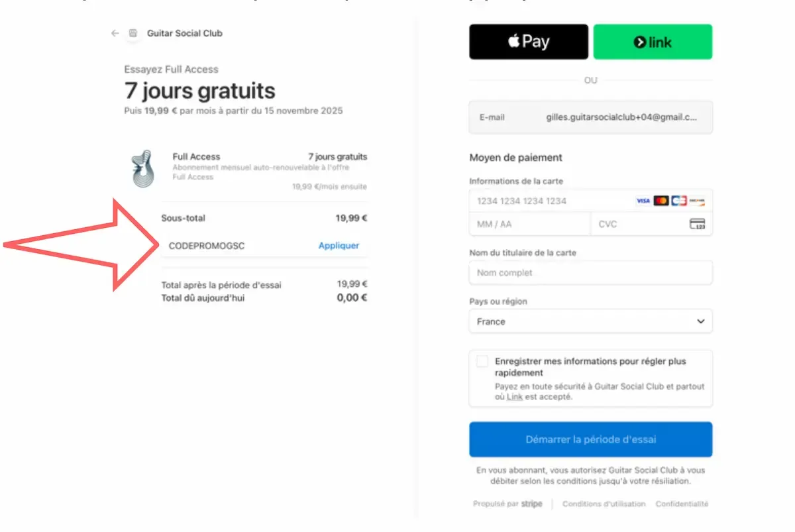Click the shop icon next to back arrow
795x532 pixels.
coord(133,32)
